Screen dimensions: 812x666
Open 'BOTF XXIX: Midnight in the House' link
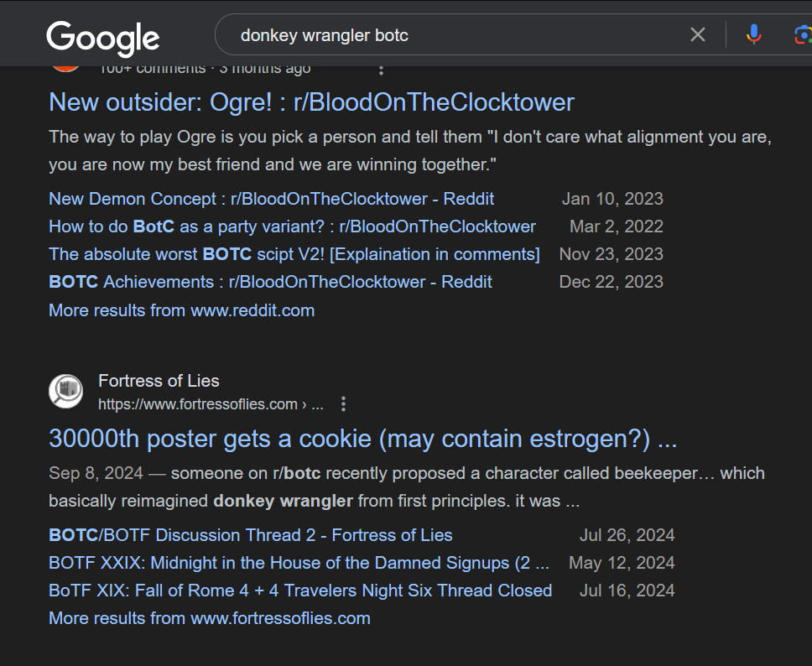tap(299, 563)
